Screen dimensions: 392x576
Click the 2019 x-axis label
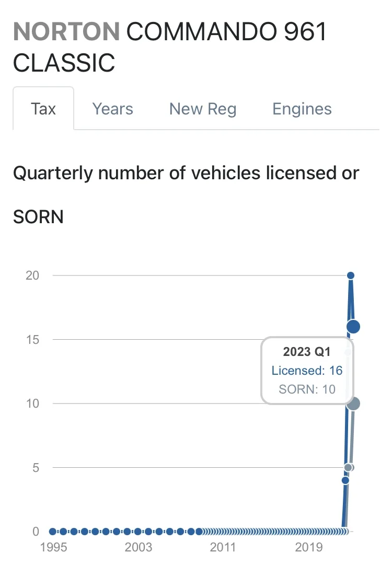click(308, 548)
